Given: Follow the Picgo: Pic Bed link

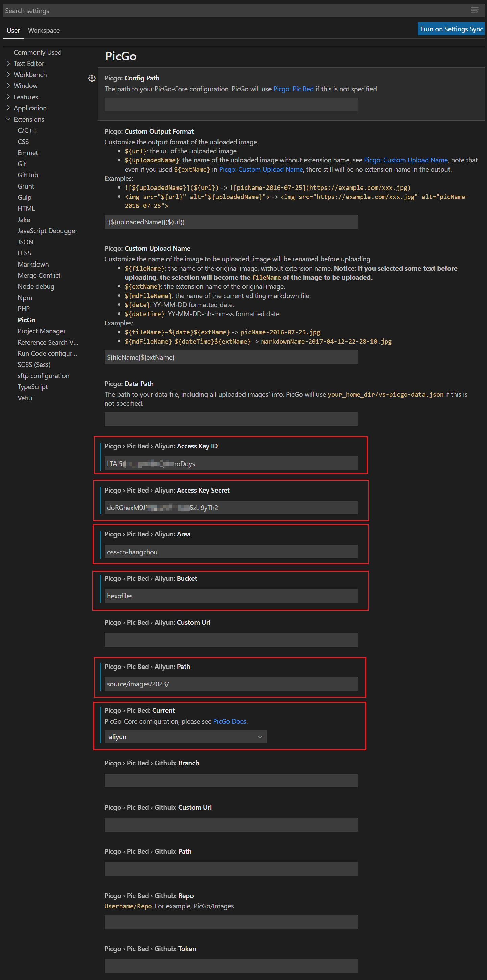Looking at the screenshot, I should 293,89.
